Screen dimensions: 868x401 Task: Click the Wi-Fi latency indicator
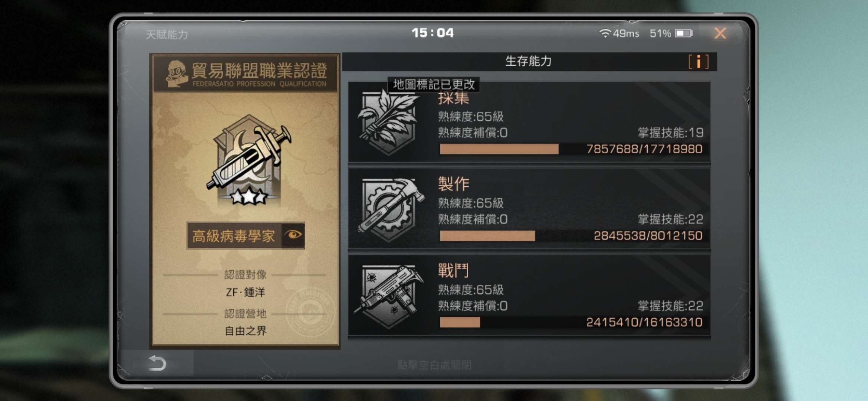coord(619,33)
